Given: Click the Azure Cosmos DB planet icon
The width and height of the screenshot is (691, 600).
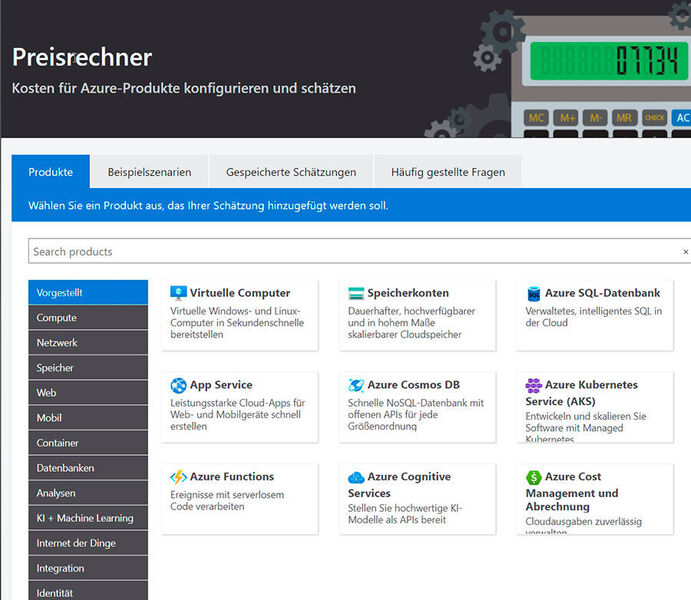Looking at the screenshot, I should 356,385.
